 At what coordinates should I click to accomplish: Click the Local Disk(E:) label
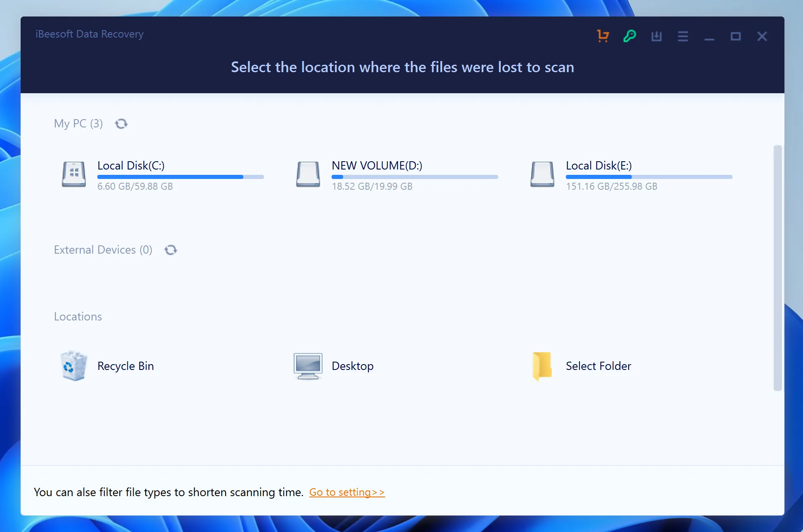point(599,166)
